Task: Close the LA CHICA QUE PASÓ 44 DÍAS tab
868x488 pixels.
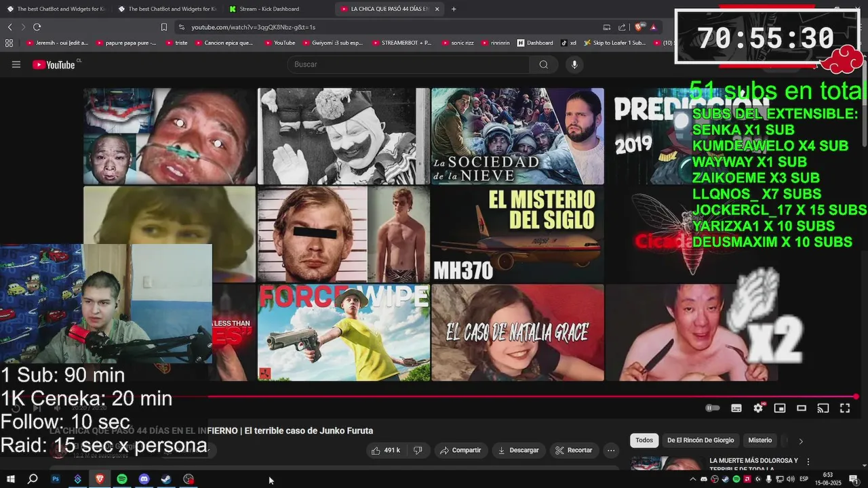Action: click(437, 9)
